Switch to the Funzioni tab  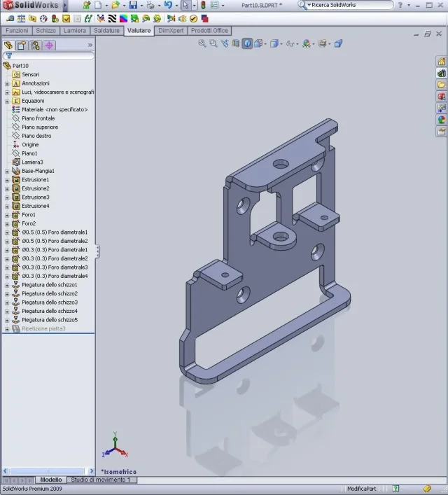click(x=17, y=31)
